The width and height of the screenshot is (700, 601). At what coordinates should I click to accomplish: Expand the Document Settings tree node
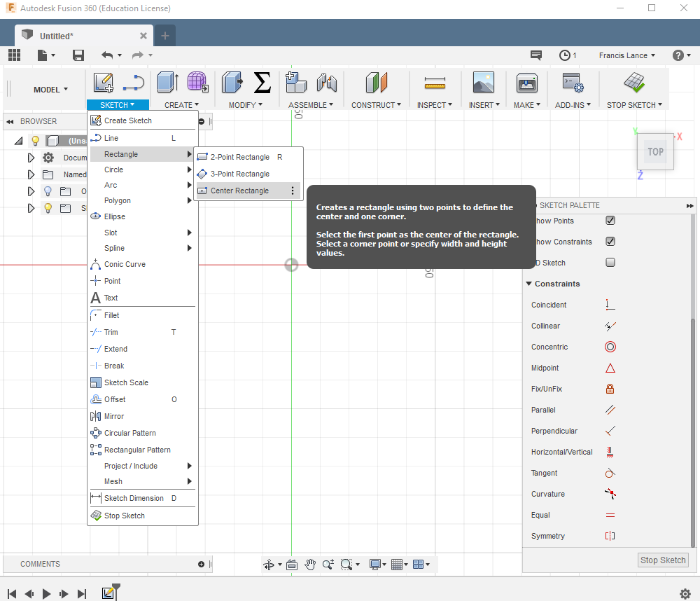(x=31, y=158)
